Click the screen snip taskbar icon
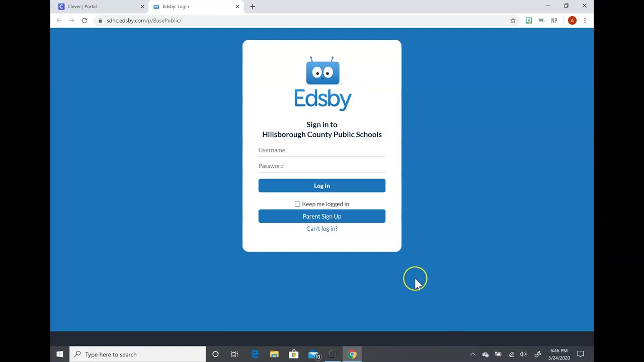 [x=333, y=354]
